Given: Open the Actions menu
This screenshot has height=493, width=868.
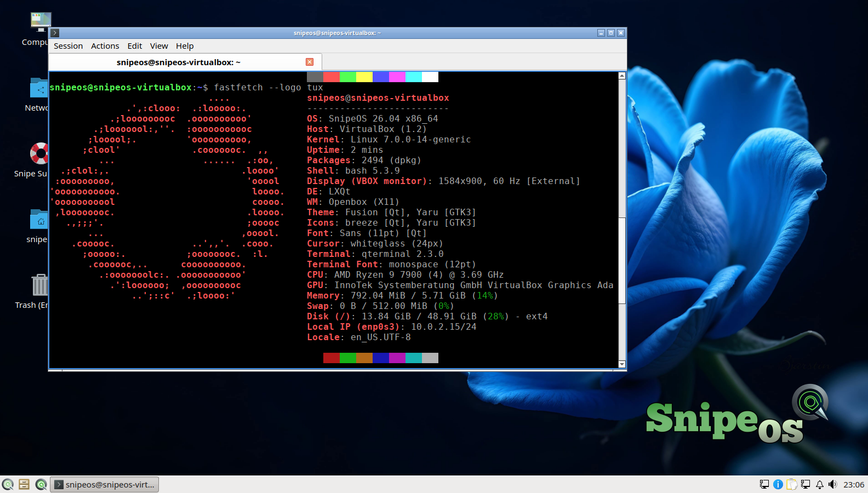Looking at the screenshot, I should click(x=105, y=46).
